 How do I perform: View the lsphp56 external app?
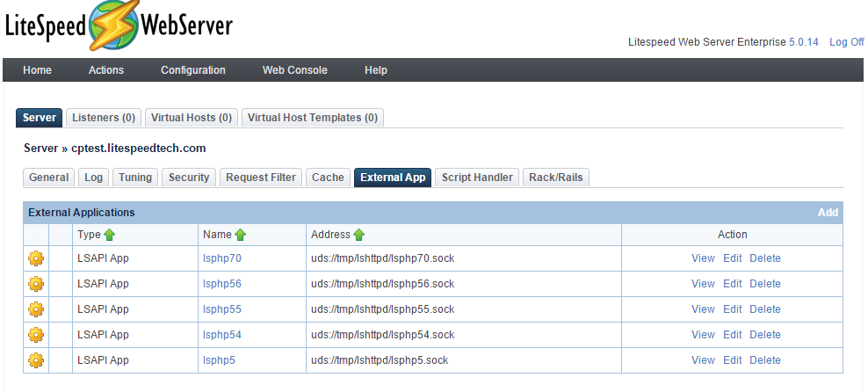pyautogui.click(x=703, y=284)
